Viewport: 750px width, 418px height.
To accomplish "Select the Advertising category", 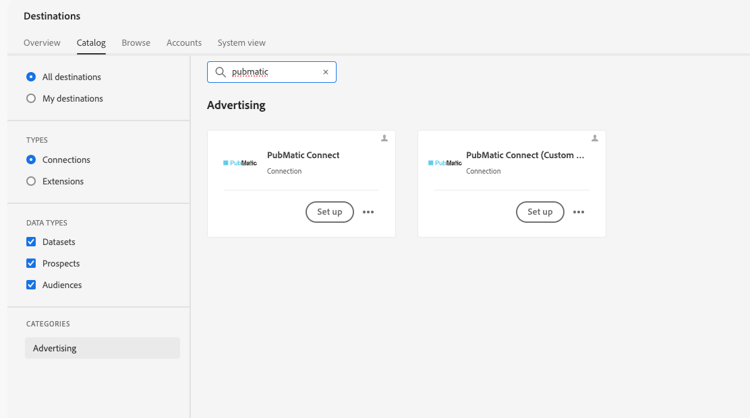I will [102, 348].
